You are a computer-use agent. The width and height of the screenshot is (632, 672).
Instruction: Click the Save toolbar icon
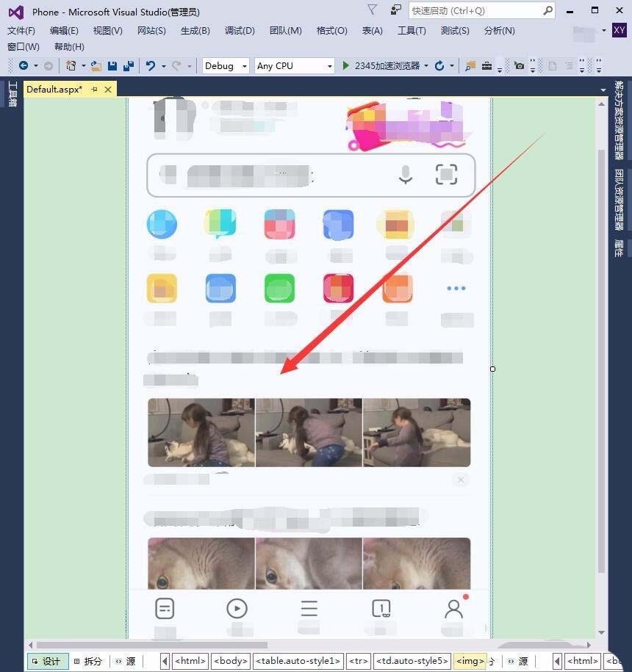[x=114, y=65]
